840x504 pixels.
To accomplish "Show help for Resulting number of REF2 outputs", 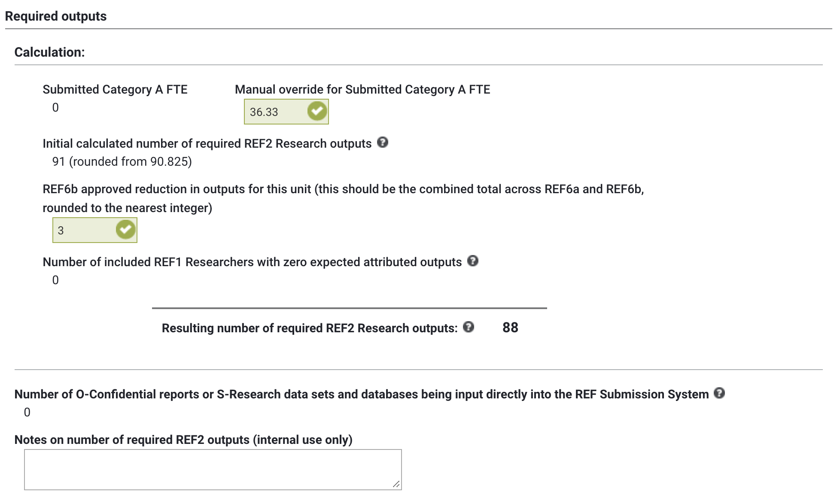I will click(469, 327).
